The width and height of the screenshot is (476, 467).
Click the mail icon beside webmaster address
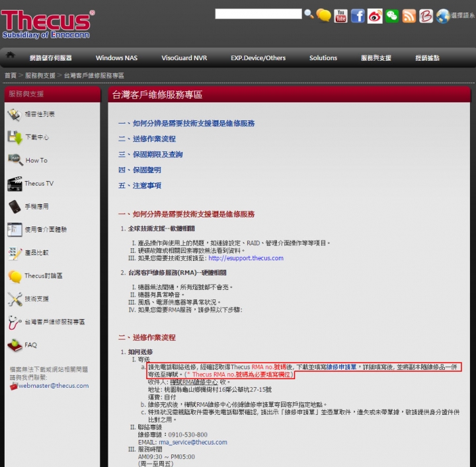(x=14, y=386)
